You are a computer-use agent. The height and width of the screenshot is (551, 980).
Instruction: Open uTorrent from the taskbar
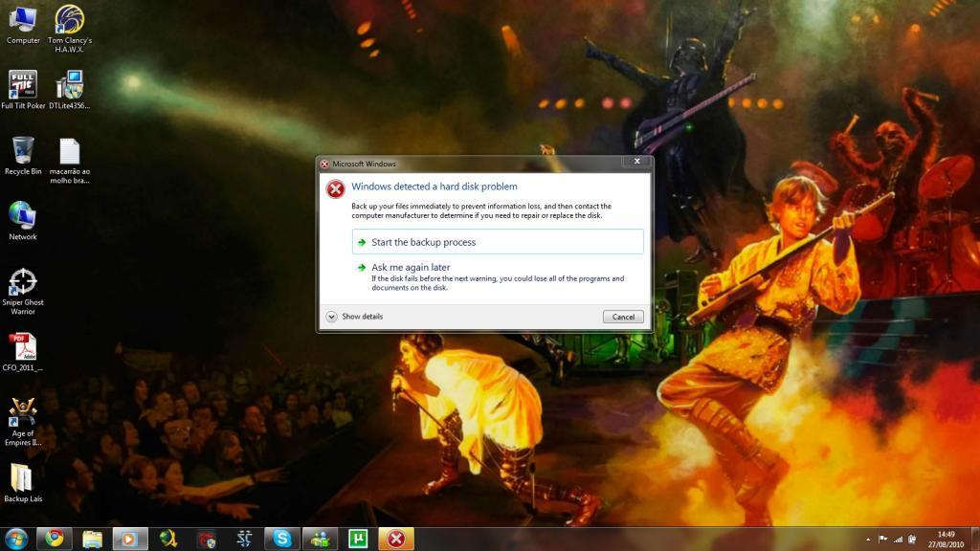click(358, 539)
